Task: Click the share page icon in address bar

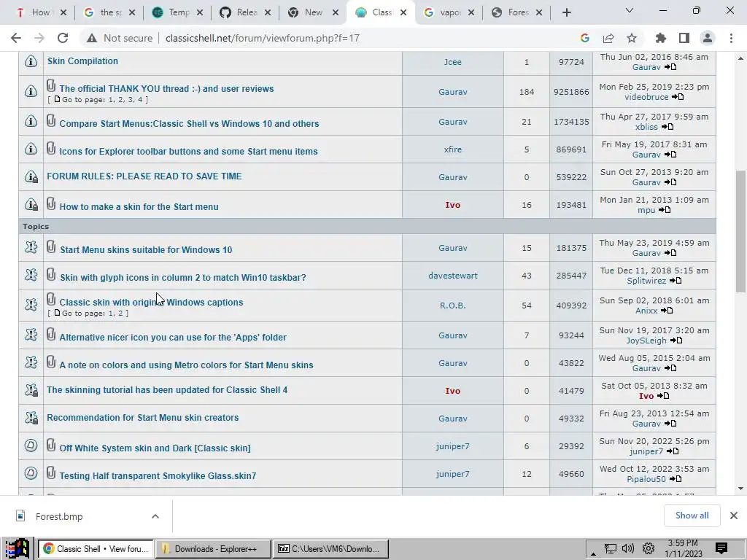Action: point(608,38)
